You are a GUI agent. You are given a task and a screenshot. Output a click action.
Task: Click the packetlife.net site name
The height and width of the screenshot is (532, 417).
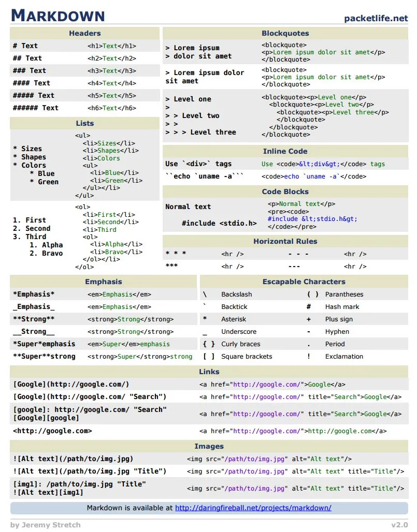[376, 18]
